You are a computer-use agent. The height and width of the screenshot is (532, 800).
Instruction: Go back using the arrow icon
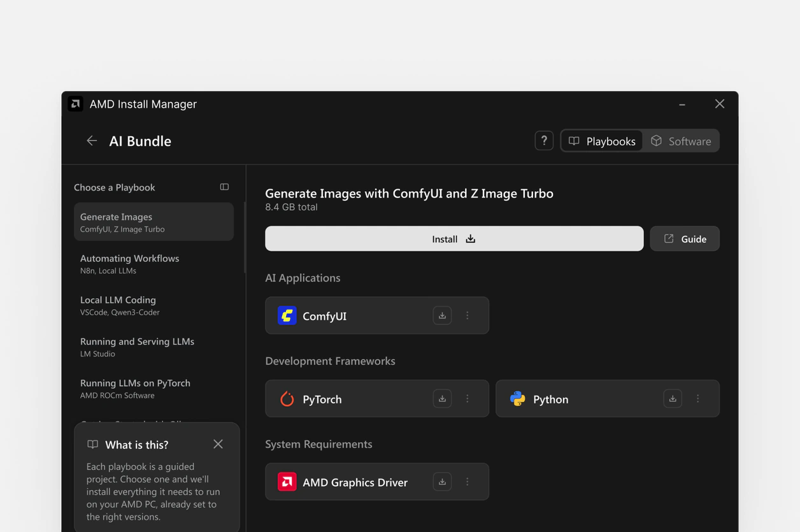tap(92, 141)
